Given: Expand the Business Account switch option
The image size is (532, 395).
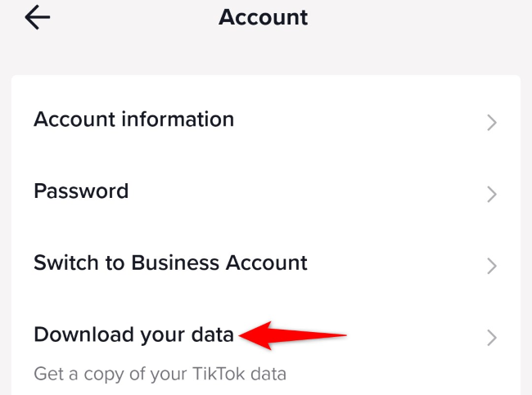Looking at the screenshot, I should tap(492, 266).
